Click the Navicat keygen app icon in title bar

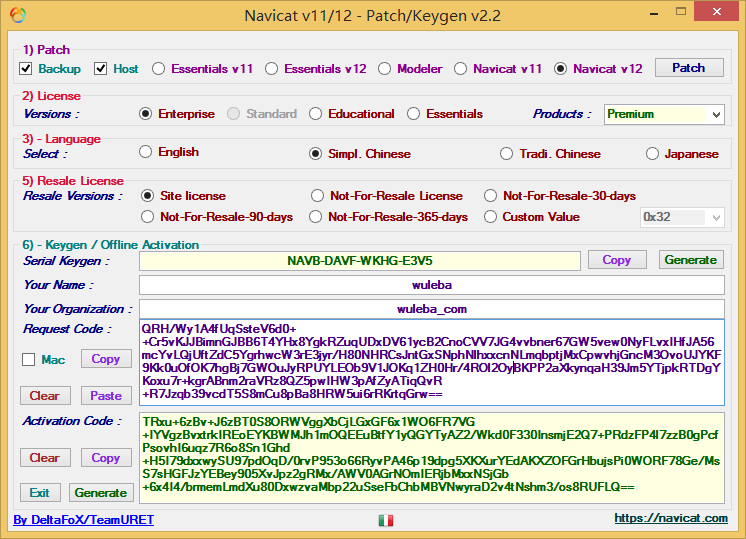[x=18, y=15]
